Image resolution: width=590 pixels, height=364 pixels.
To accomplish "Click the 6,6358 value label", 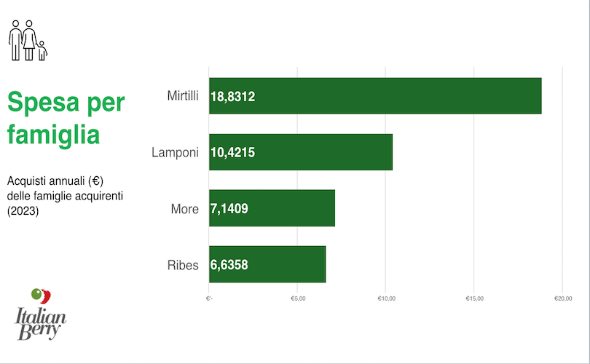I will (x=229, y=265).
